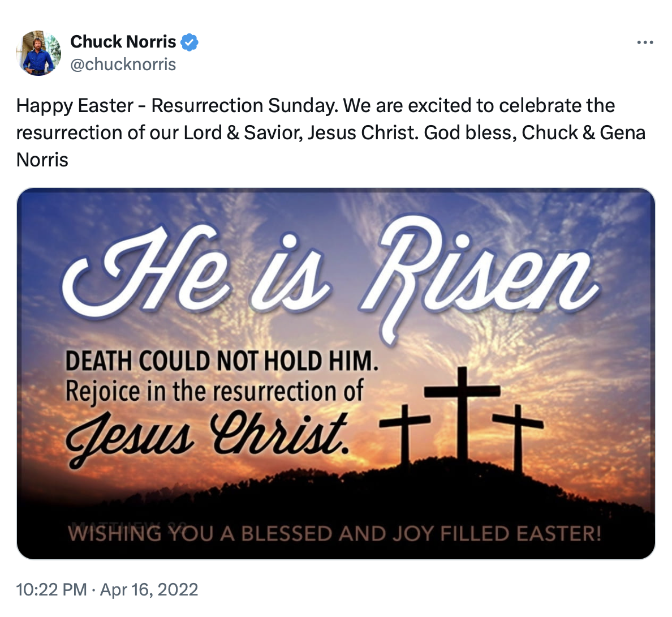Open the @chucknorris handle link
Viewport: 672px width, 617px height.
(123, 65)
